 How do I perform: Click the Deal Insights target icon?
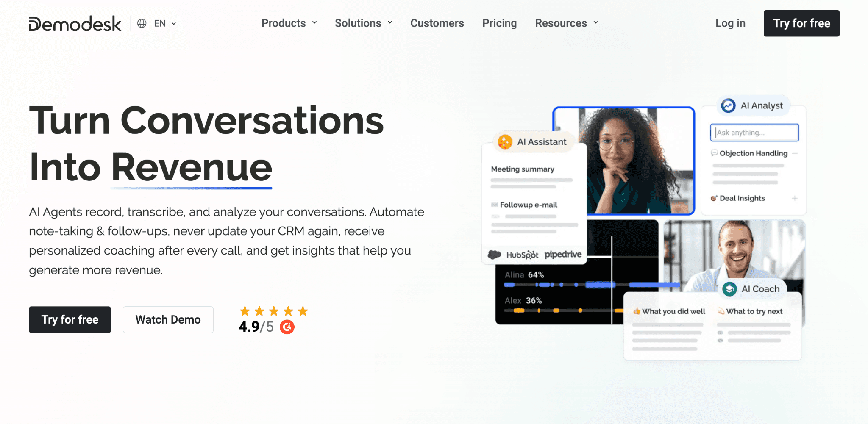(x=714, y=198)
